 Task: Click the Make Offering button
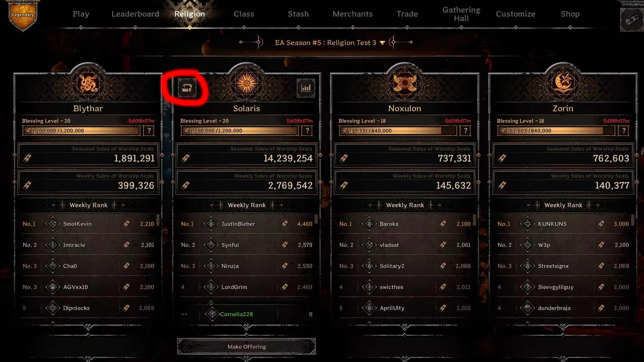click(x=247, y=346)
